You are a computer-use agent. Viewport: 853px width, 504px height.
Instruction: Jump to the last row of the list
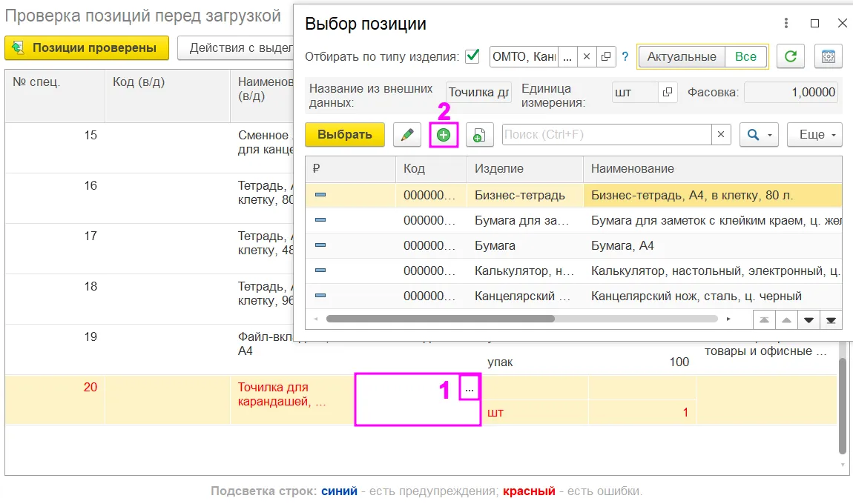coord(831,319)
